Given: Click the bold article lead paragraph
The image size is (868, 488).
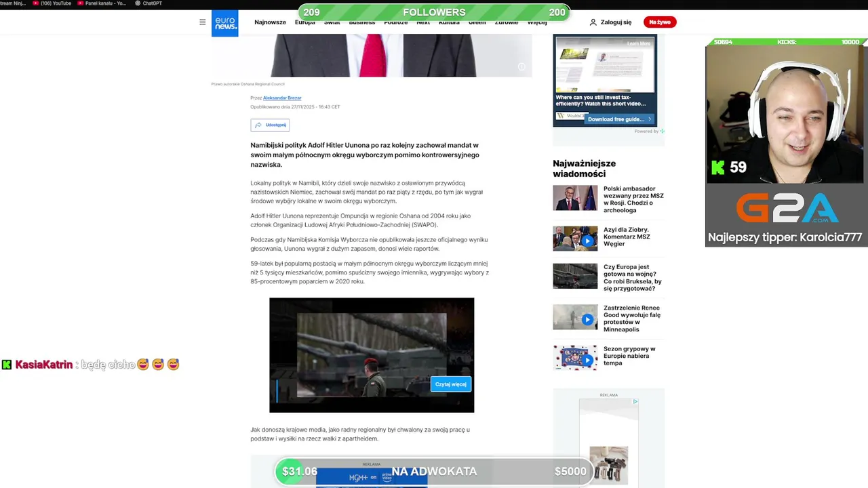Looking at the screenshot, I should click(x=365, y=155).
